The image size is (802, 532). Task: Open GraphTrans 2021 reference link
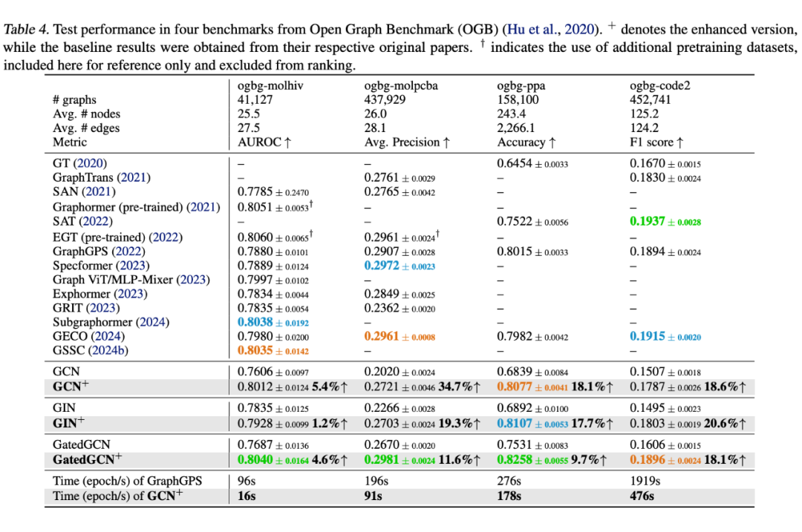[134, 177]
